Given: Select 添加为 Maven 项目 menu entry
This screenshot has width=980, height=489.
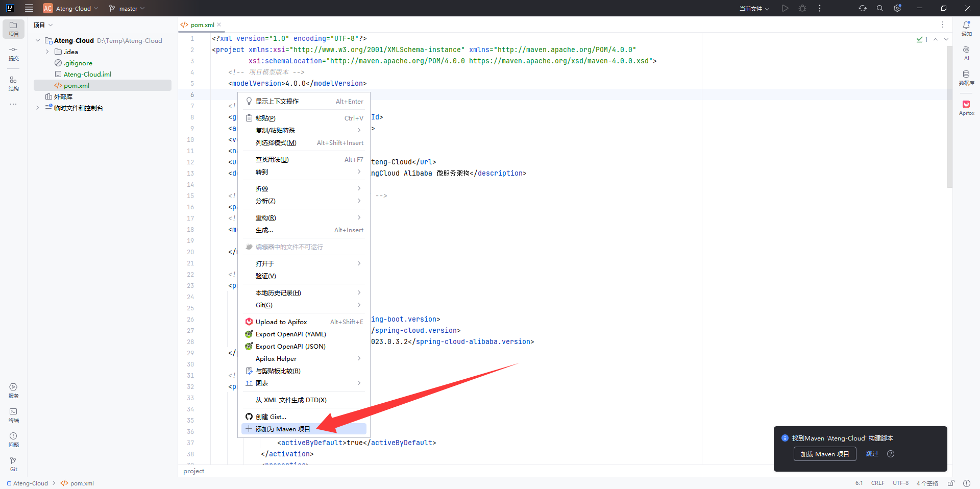Looking at the screenshot, I should [x=283, y=429].
